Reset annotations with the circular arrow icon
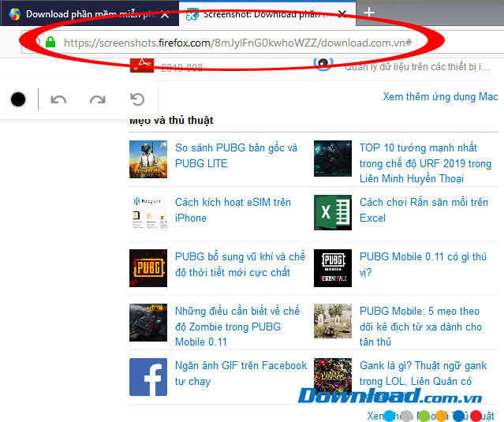This screenshot has height=422, width=504. 137,99
